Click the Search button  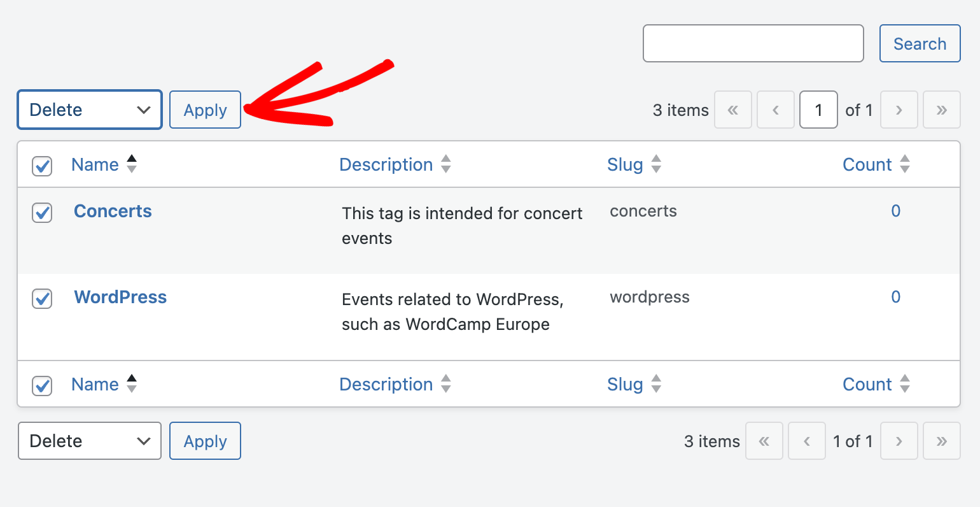pos(920,43)
